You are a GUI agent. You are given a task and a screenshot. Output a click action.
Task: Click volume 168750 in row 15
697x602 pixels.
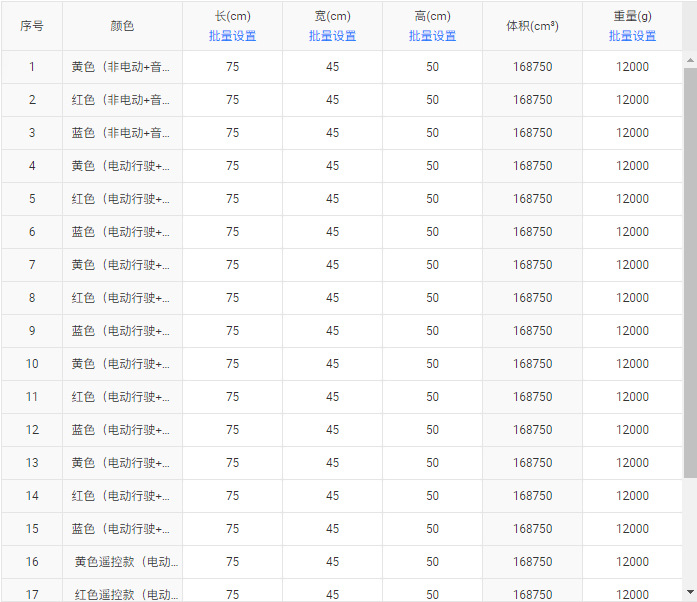532,529
